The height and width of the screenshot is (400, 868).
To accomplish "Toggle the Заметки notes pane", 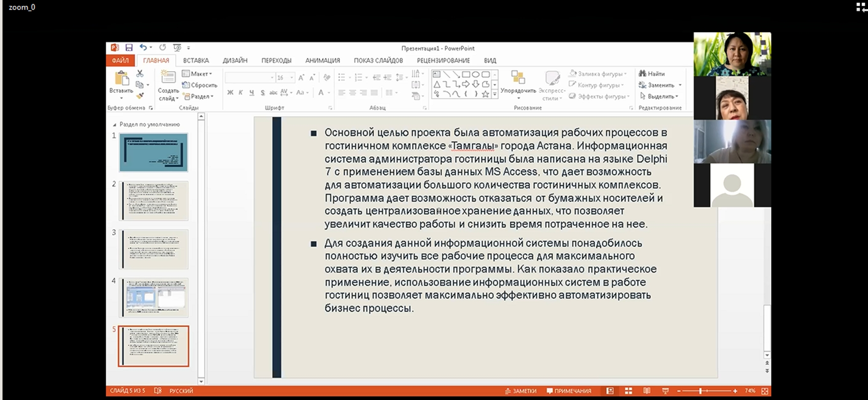I will 521,391.
